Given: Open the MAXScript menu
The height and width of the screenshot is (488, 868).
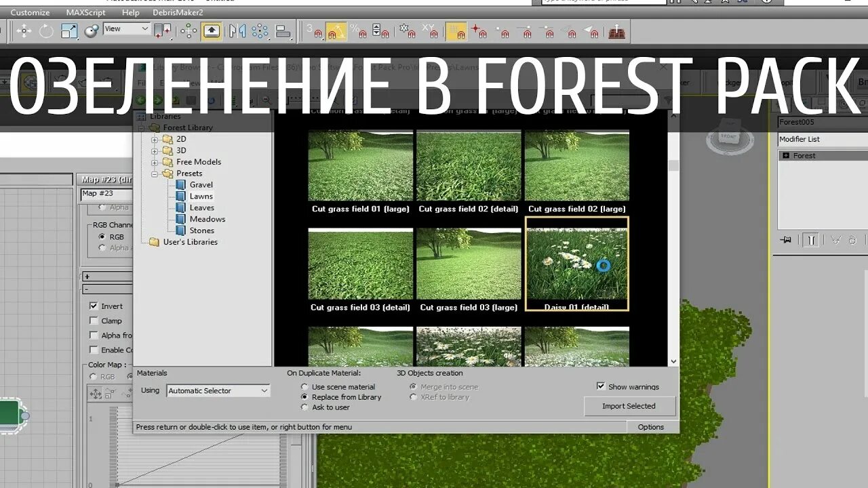Looking at the screenshot, I should (85, 12).
